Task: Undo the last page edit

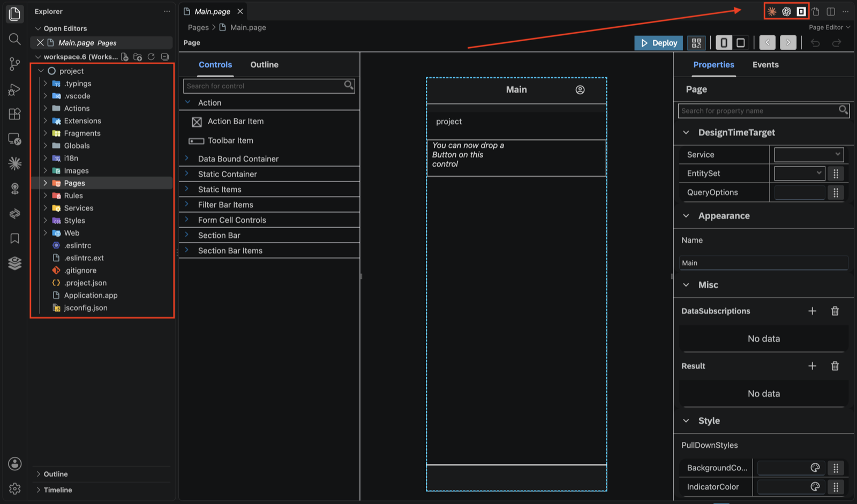Action: point(815,43)
